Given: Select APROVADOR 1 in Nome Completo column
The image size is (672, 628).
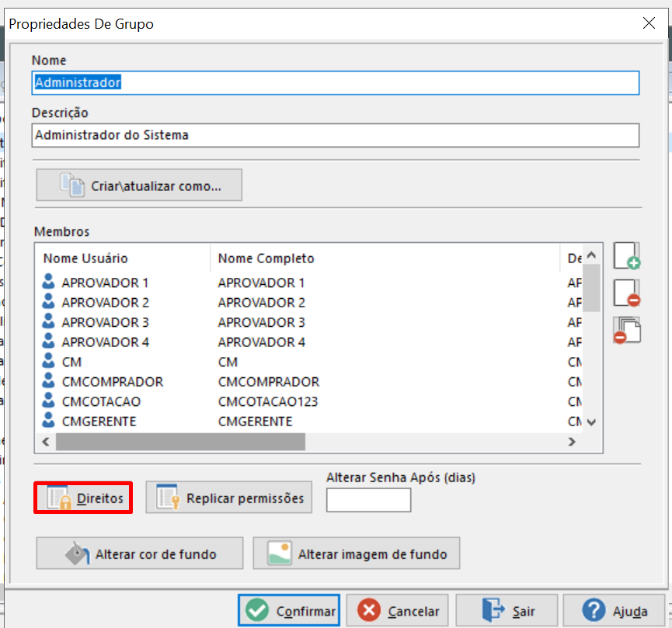Looking at the screenshot, I should click(x=261, y=283).
